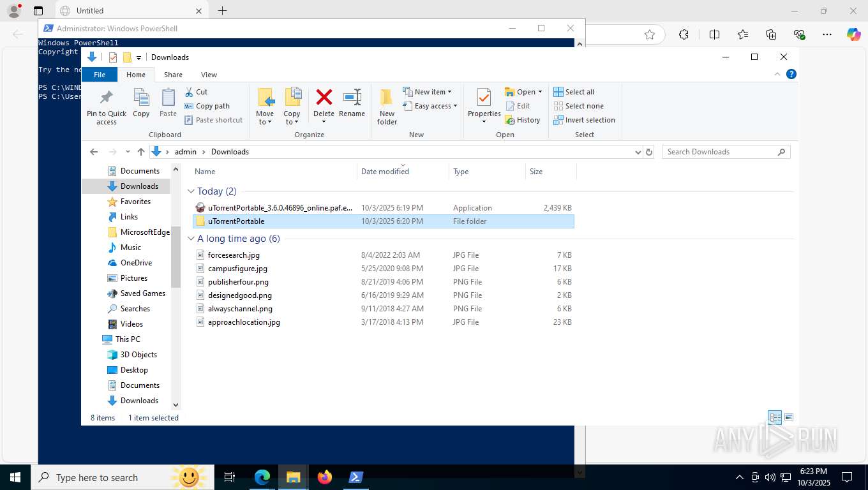The height and width of the screenshot is (490, 868).
Task: Open PowerShell from taskbar
Action: pos(355,477)
